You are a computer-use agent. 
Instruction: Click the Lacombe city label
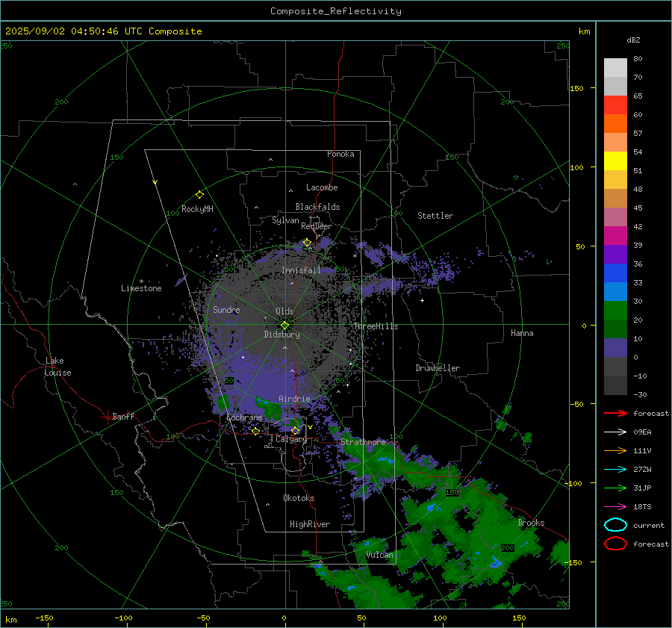pyautogui.click(x=322, y=187)
